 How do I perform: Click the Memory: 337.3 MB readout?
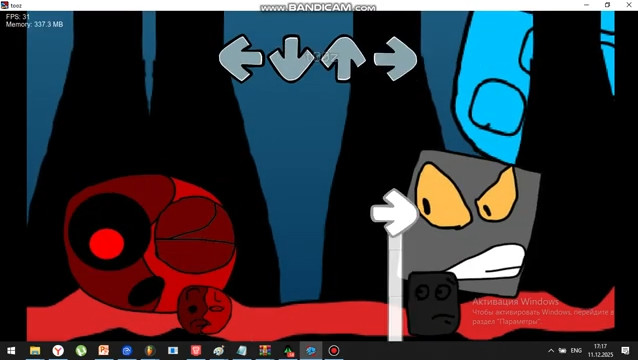coord(34,24)
